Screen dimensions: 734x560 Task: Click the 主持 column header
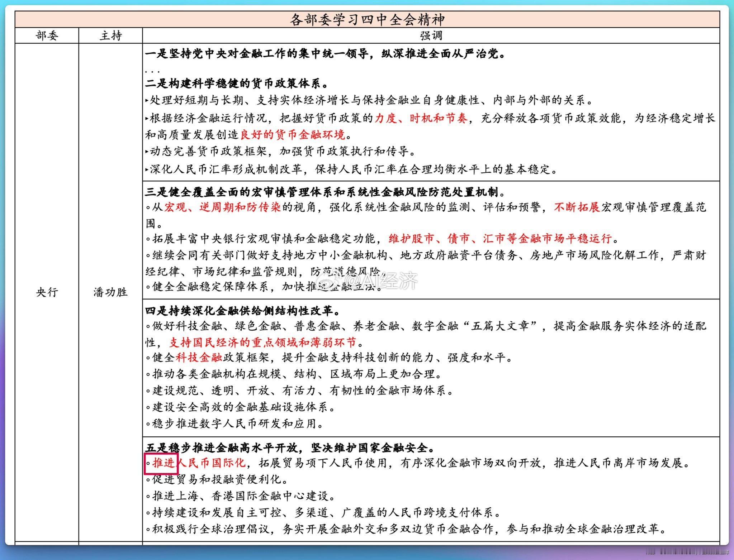tap(110, 36)
